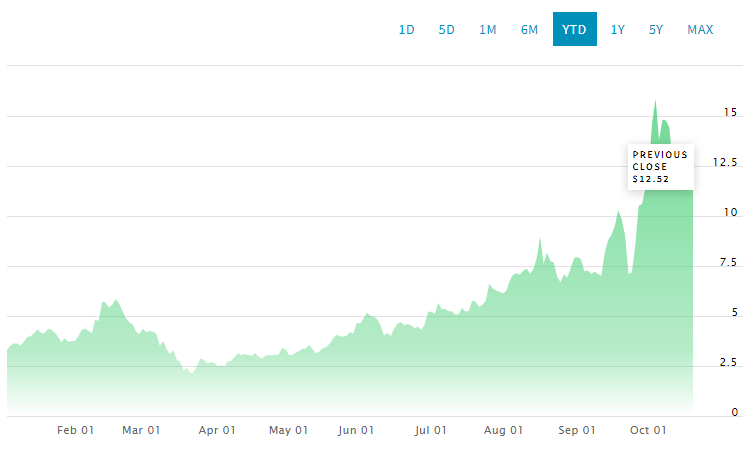Switch chart to 1Y range
Viewport: 754px width, 460px height.
[x=617, y=29]
